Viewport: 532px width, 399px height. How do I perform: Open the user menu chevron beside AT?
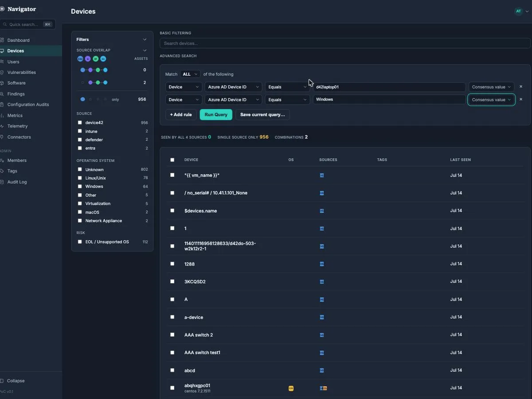(x=527, y=12)
